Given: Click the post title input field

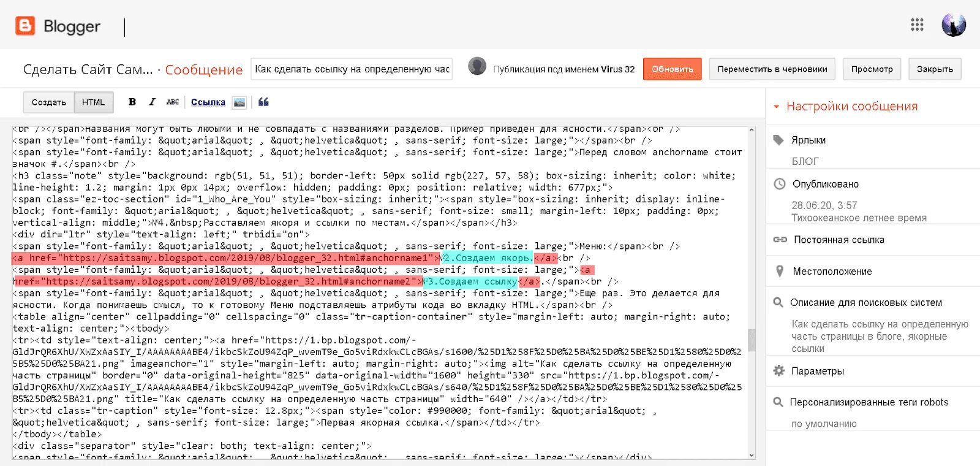Looking at the screenshot, I should pos(352,69).
